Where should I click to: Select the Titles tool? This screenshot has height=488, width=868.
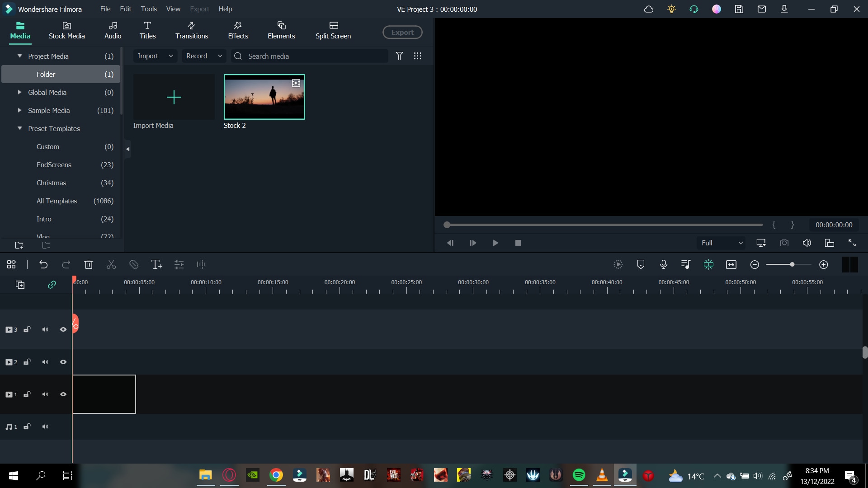click(148, 30)
